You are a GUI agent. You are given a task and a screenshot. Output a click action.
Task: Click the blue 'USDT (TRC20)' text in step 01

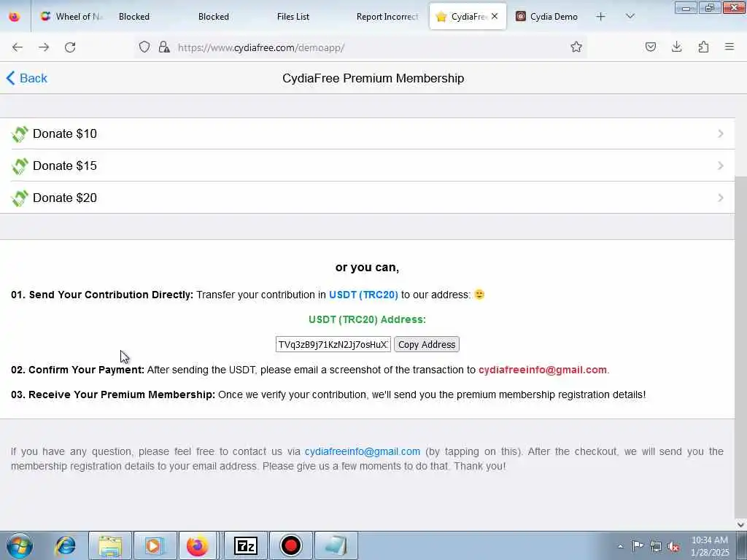pos(363,295)
